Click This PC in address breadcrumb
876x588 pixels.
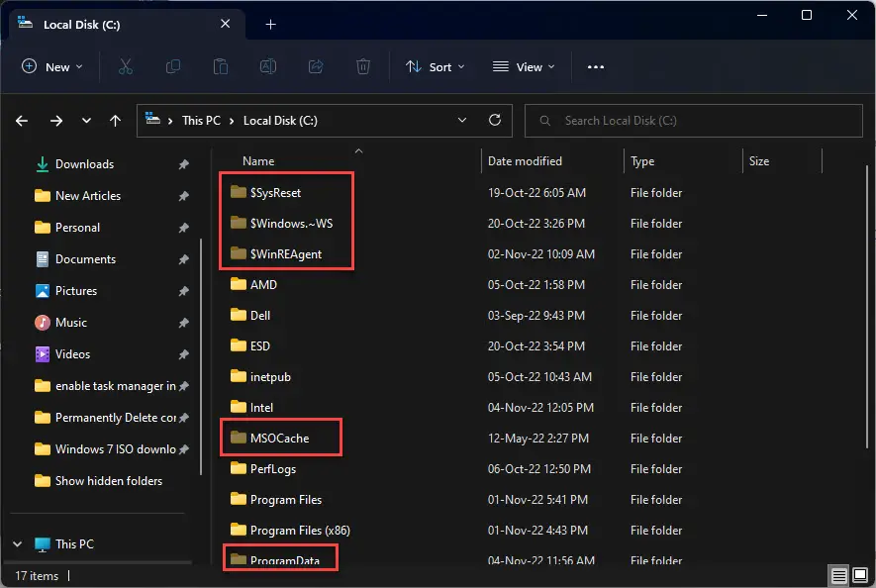(201, 121)
